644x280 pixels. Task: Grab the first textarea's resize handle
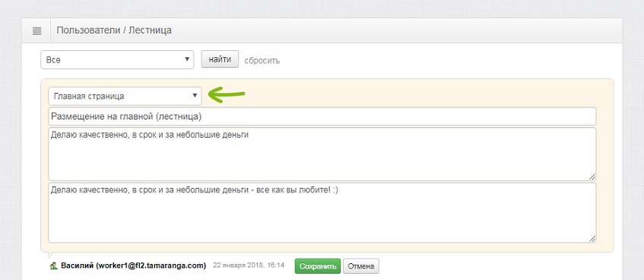pyautogui.click(x=592, y=177)
